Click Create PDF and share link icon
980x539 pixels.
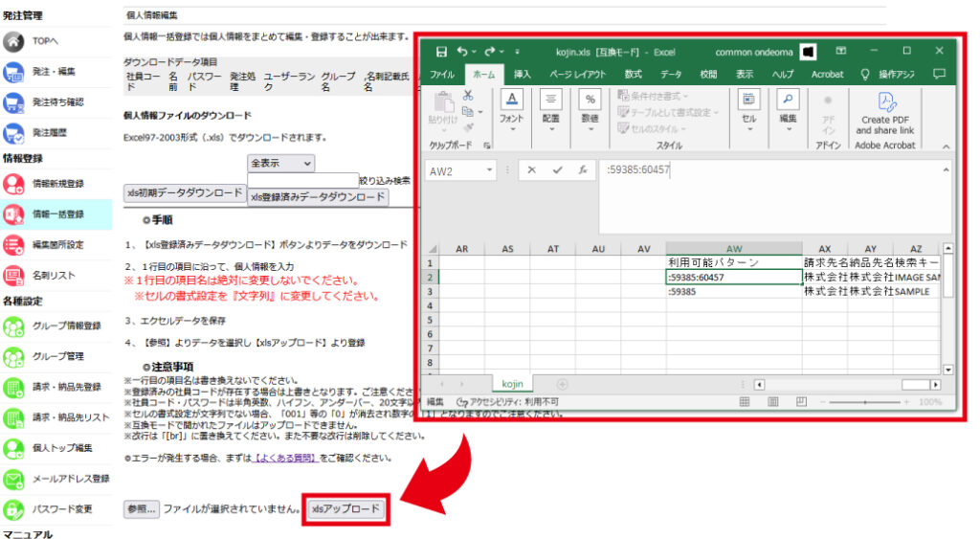tap(884, 102)
